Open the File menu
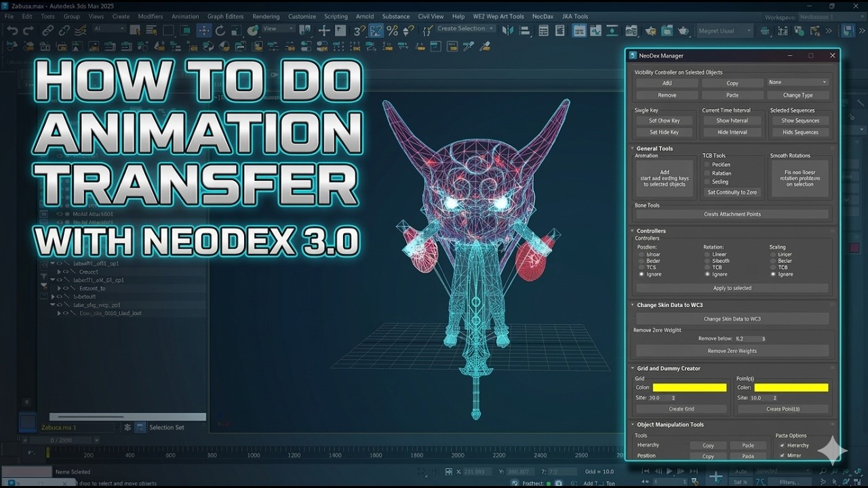 (9, 16)
